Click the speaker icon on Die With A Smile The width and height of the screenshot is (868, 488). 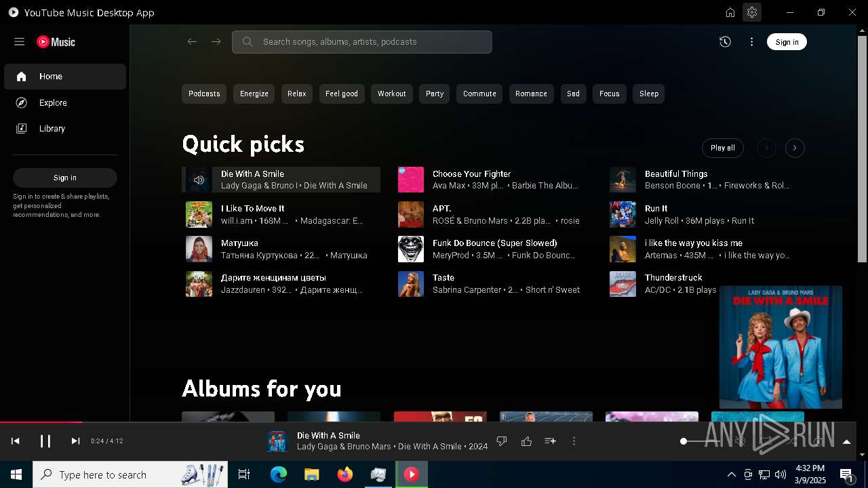point(199,180)
